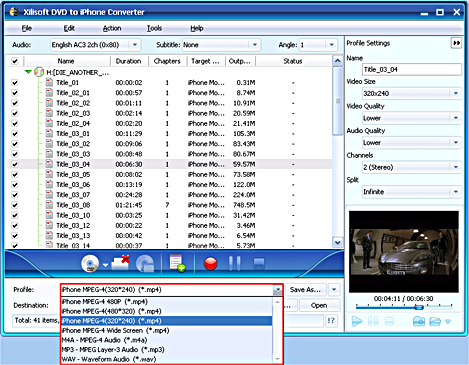Screen dimensions: 469x365
Task: Click the file icon of Title_01
Action: coord(49,82)
